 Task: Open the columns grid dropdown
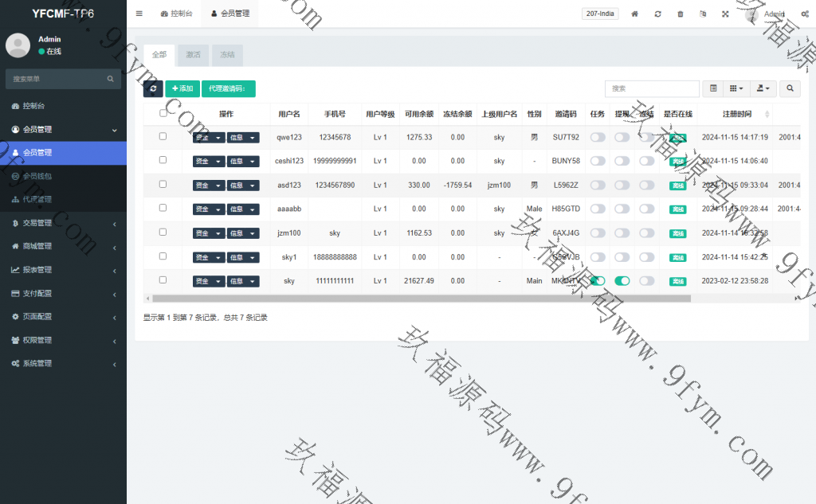click(736, 88)
